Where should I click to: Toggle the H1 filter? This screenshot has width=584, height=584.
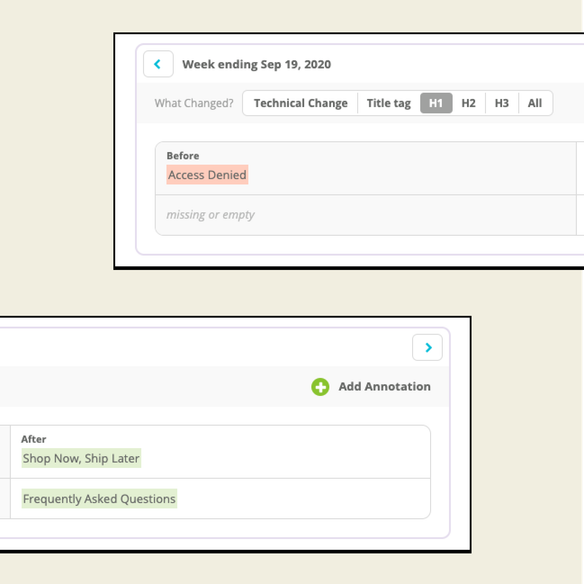pyautogui.click(x=436, y=103)
